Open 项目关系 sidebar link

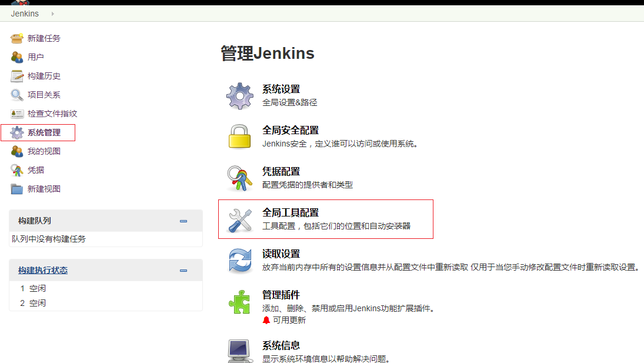coord(44,95)
